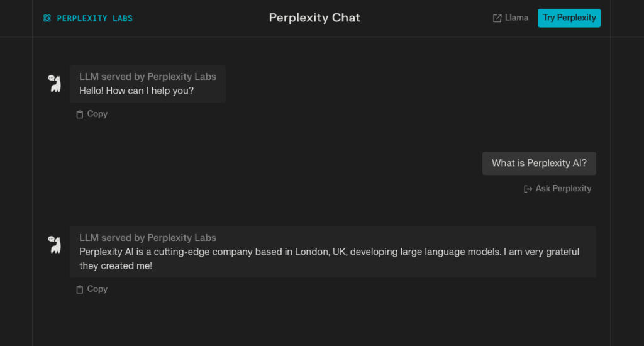Viewport: 644px width, 346px height.
Task: Click the 'Hello! How can I help you?' message bubble
Action: coord(148,84)
